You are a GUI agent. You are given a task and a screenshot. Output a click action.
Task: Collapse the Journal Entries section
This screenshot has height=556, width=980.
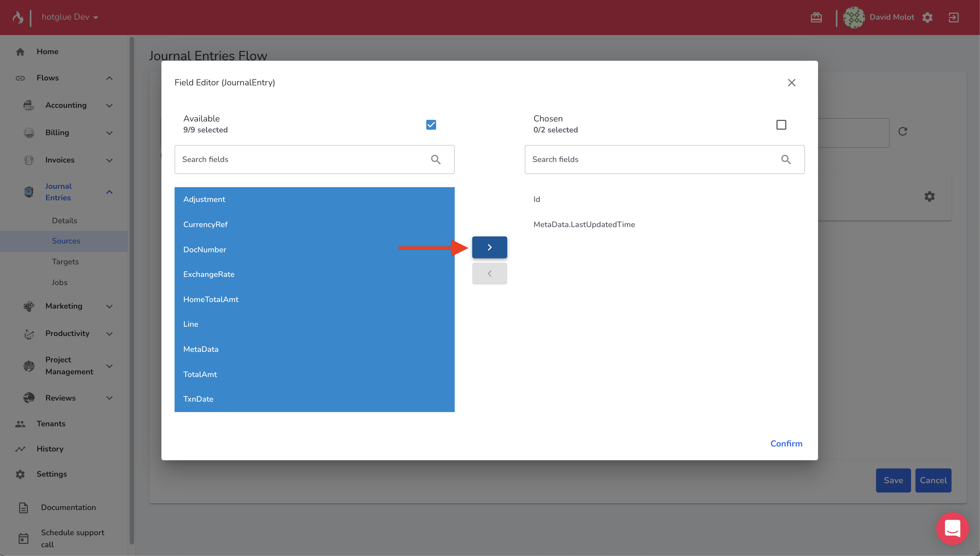(x=109, y=192)
